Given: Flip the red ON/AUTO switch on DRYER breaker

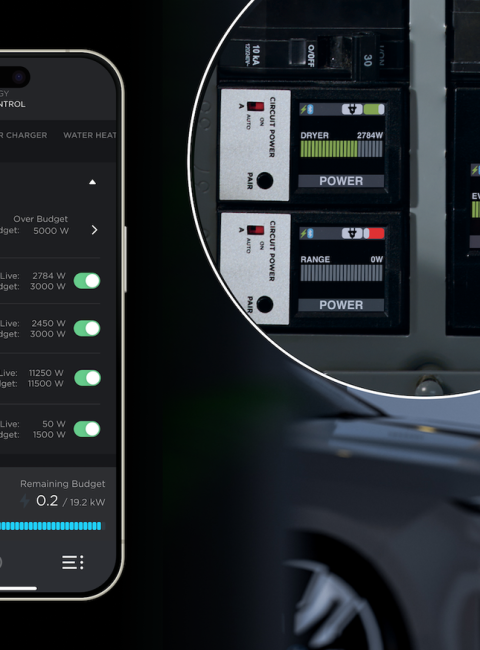Looking at the screenshot, I should tap(255, 107).
